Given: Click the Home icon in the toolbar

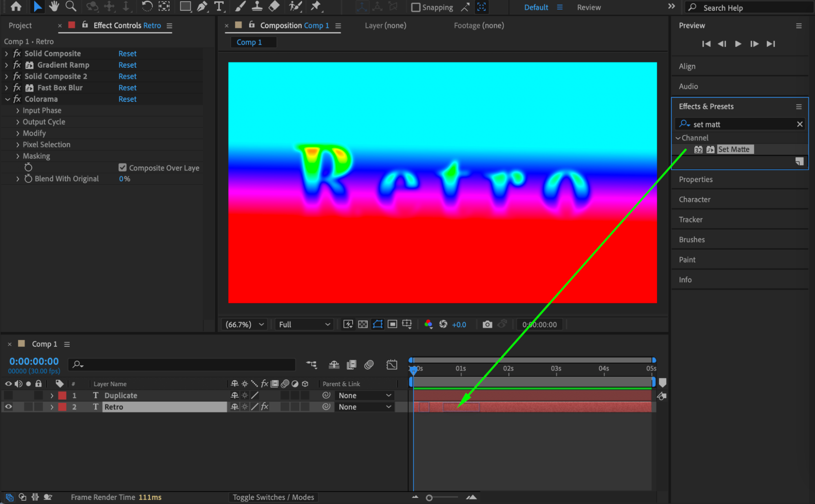Looking at the screenshot, I should pyautogui.click(x=16, y=7).
